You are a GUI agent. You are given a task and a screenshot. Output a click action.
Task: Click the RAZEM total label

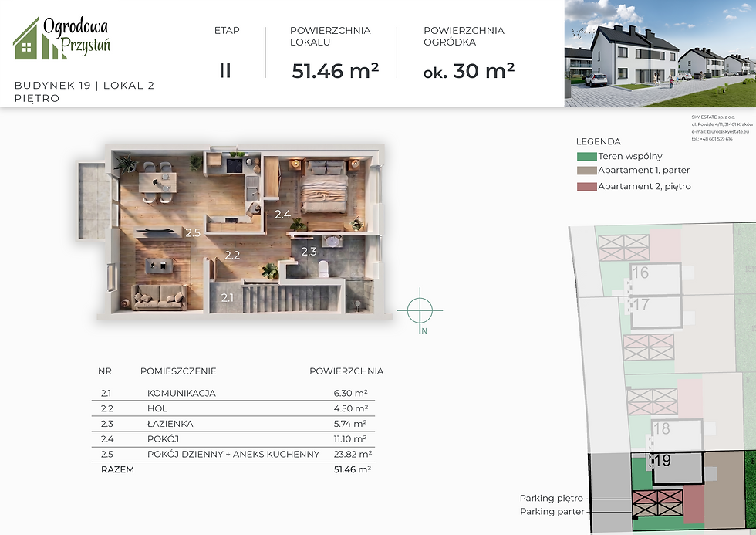click(x=117, y=470)
